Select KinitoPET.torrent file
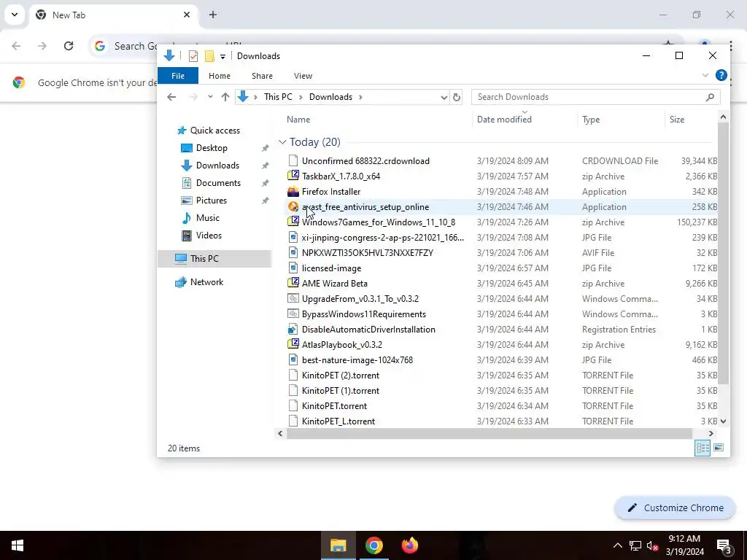 tap(334, 405)
